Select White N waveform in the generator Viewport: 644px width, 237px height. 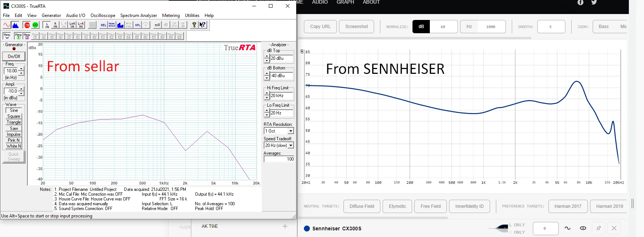14,146
